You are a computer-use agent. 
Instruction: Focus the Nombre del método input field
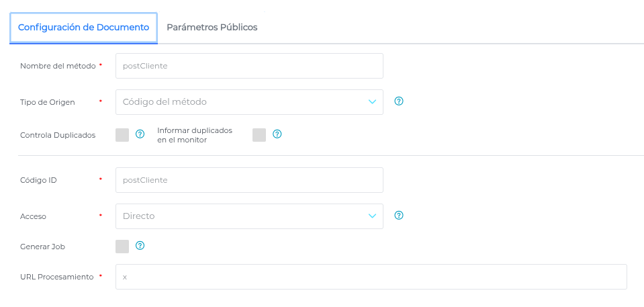pyautogui.click(x=249, y=66)
